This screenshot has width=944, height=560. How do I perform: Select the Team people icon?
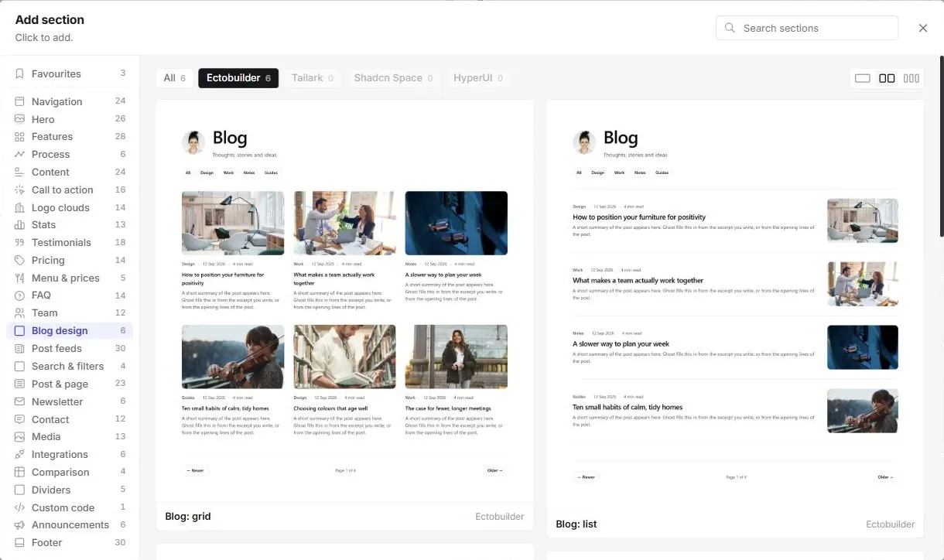point(19,313)
